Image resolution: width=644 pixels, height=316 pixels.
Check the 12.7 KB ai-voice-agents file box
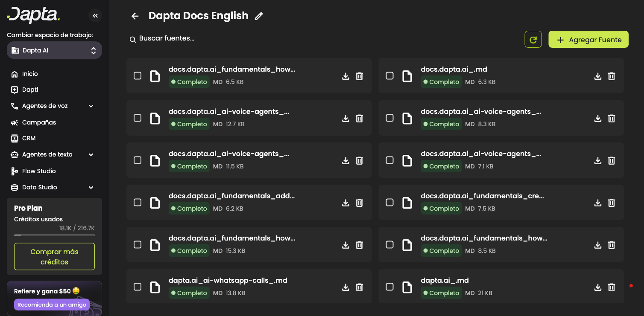tap(138, 118)
